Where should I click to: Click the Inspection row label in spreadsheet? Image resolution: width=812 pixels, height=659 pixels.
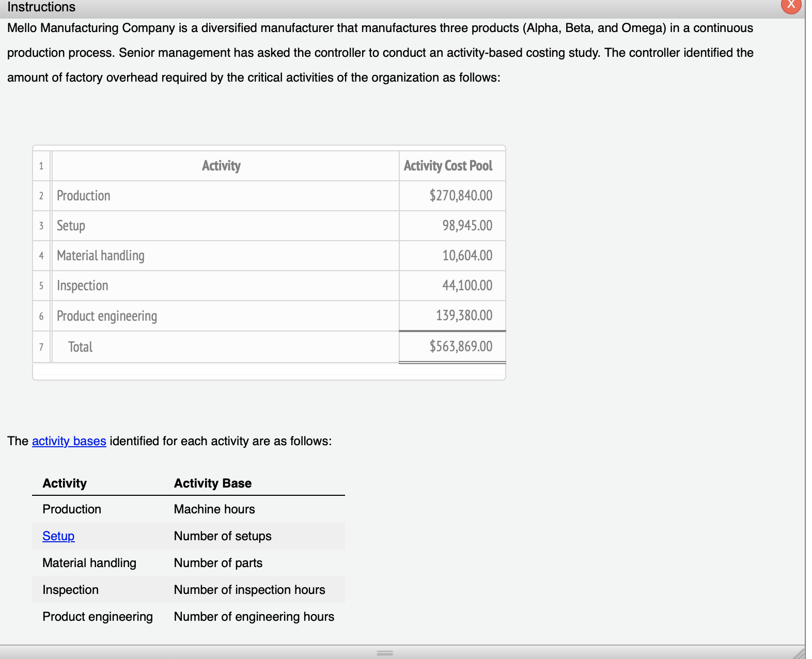(82, 286)
